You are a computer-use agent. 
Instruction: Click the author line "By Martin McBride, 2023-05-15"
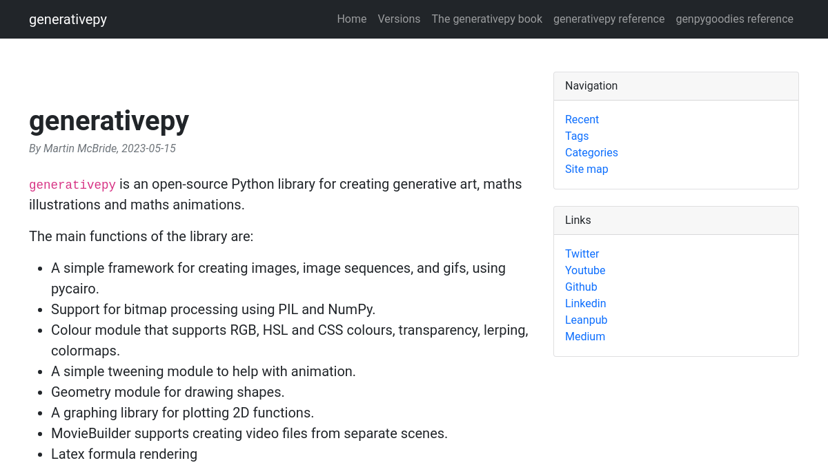point(102,148)
